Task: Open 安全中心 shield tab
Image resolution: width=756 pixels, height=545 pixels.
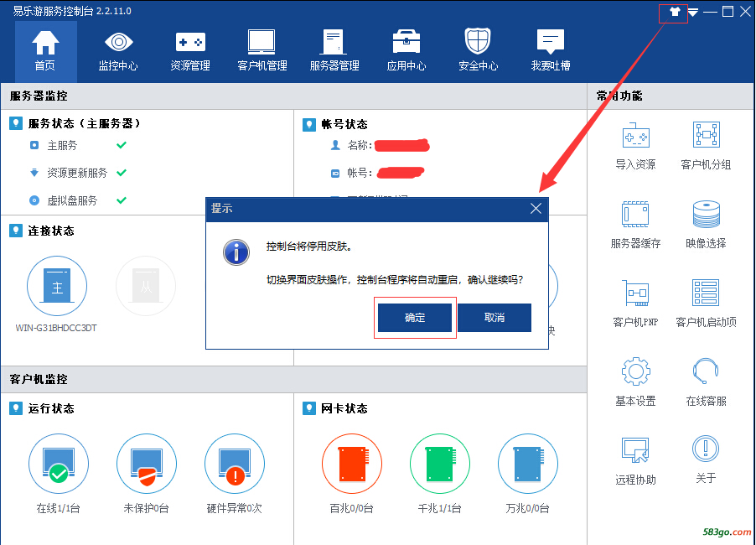Action: [478, 50]
